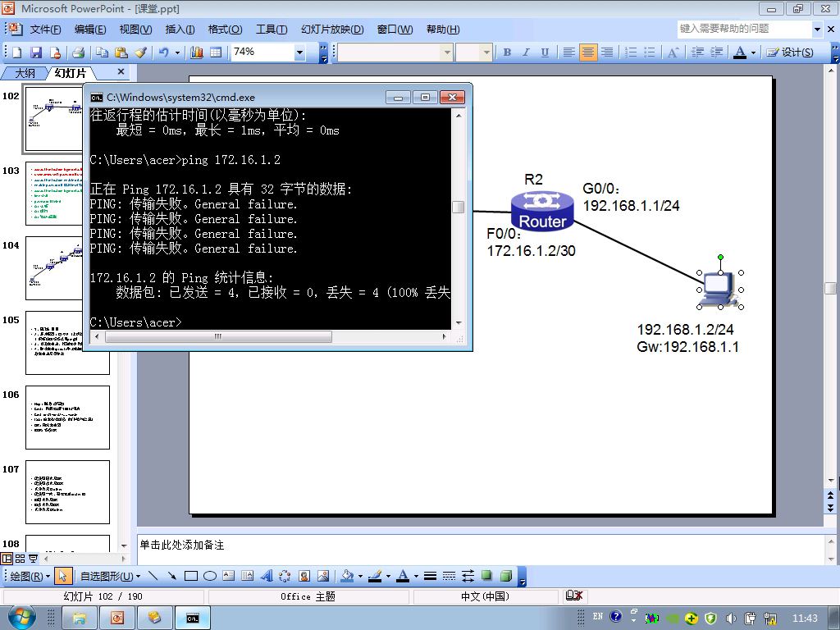Select the Rectangle shape tool
This screenshot has width=840, height=630.
pos(190,576)
